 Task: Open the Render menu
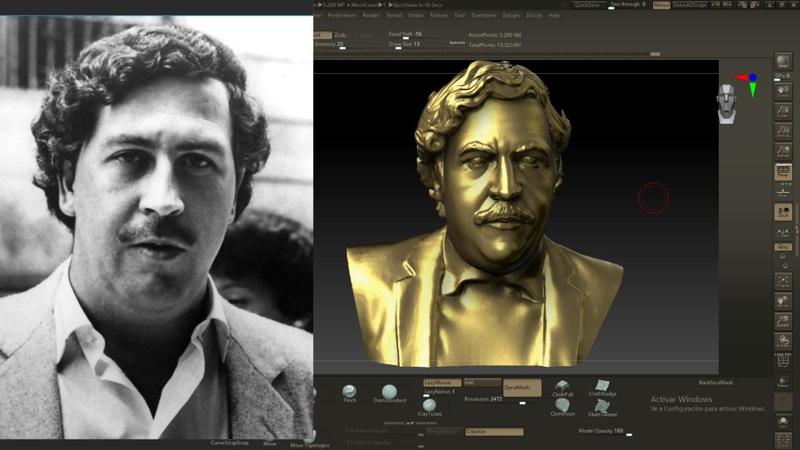click(370, 16)
